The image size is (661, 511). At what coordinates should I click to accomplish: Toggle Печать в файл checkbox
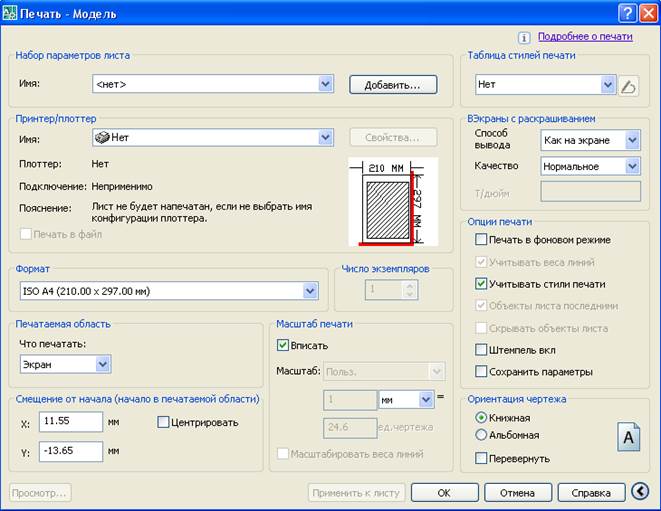[x=26, y=234]
